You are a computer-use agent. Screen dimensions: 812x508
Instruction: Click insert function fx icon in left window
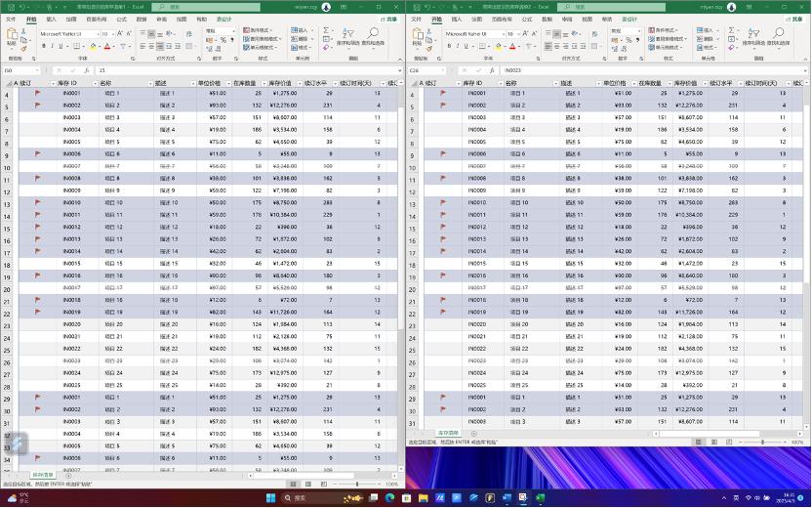[87, 70]
